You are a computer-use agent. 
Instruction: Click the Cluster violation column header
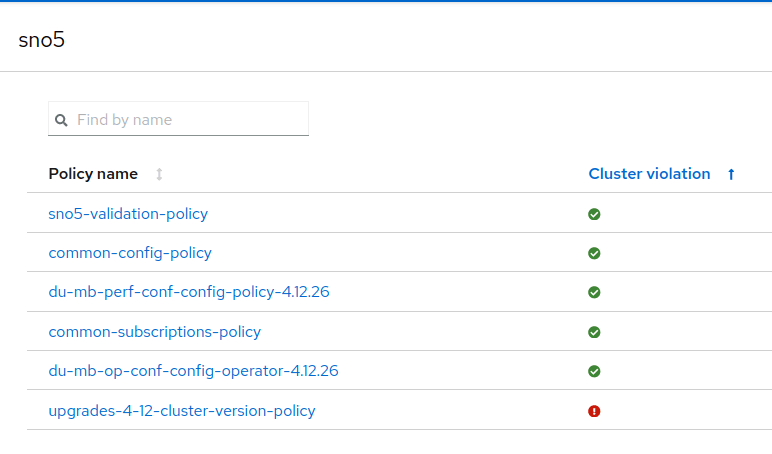[649, 174]
